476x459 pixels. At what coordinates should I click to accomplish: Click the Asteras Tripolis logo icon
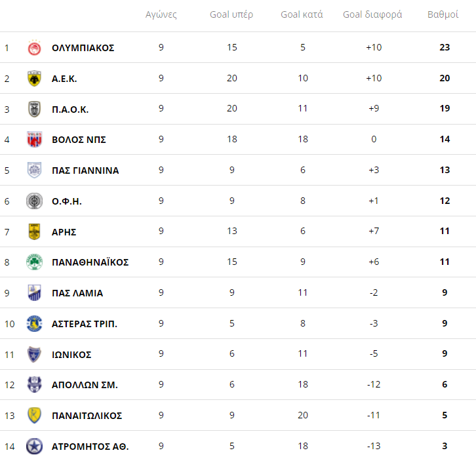(34, 324)
